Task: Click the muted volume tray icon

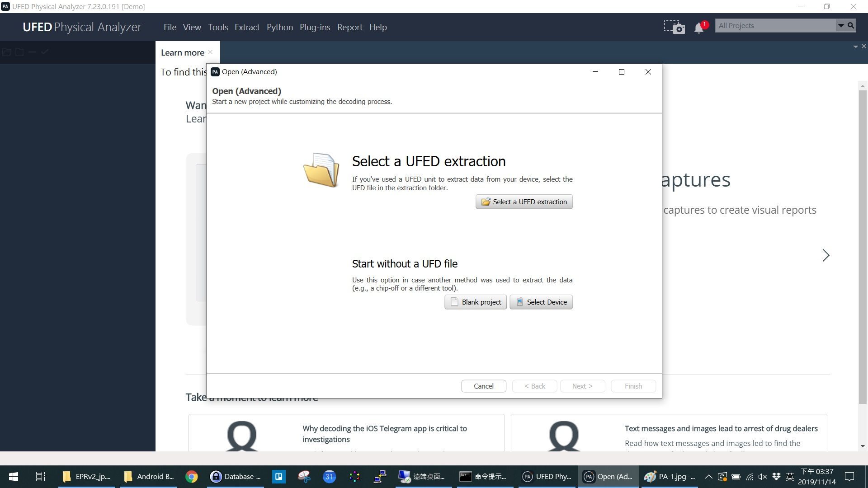Action: click(x=763, y=477)
